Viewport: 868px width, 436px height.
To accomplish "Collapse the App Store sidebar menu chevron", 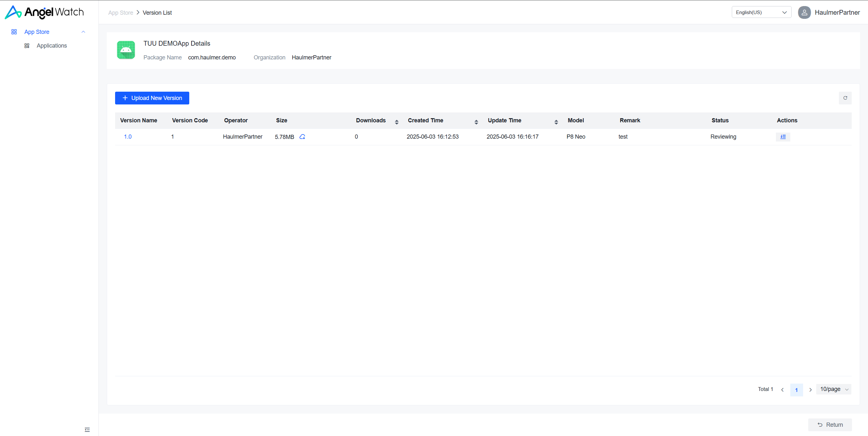I will [83, 32].
